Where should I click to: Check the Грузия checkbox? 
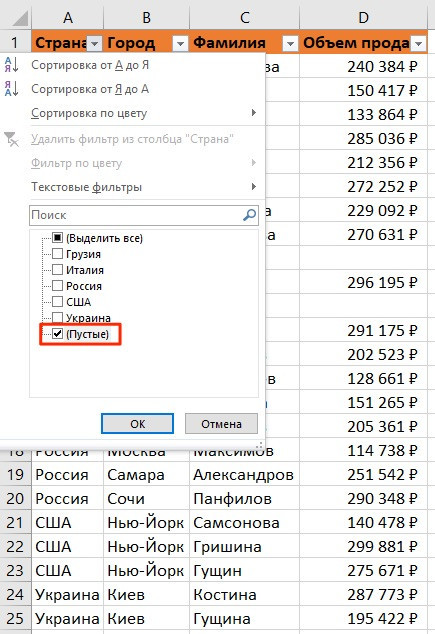(x=57, y=254)
